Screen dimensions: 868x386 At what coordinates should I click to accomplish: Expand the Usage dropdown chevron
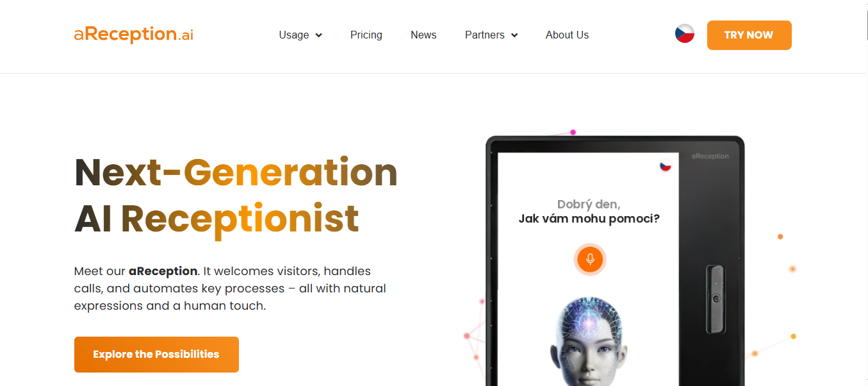point(318,35)
